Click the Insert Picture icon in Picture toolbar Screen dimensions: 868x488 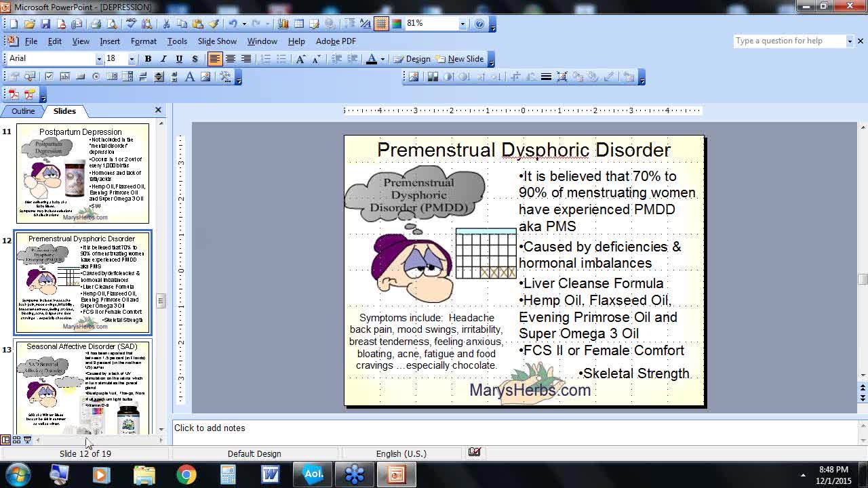[x=414, y=77]
